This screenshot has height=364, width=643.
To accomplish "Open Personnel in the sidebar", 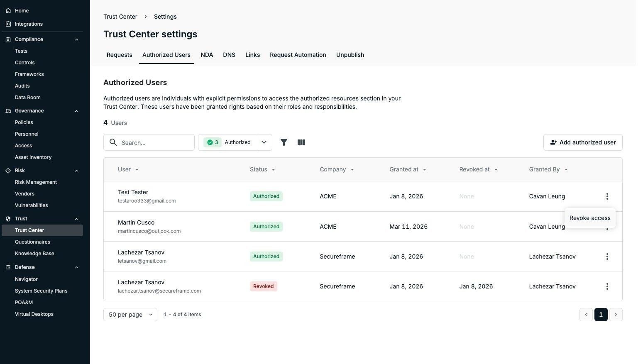I will point(27,134).
